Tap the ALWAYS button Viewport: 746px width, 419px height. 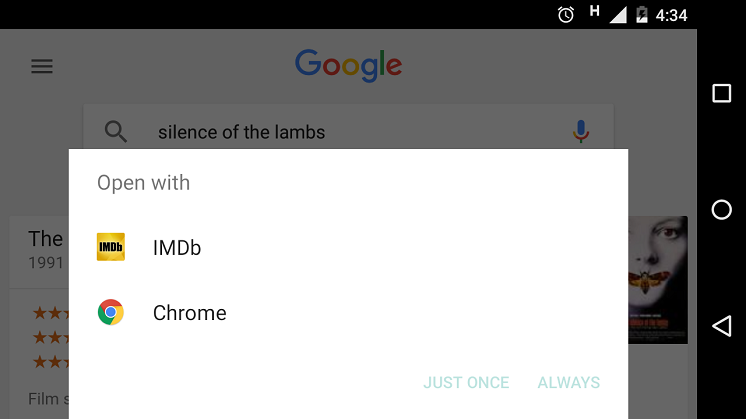[x=569, y=382]
